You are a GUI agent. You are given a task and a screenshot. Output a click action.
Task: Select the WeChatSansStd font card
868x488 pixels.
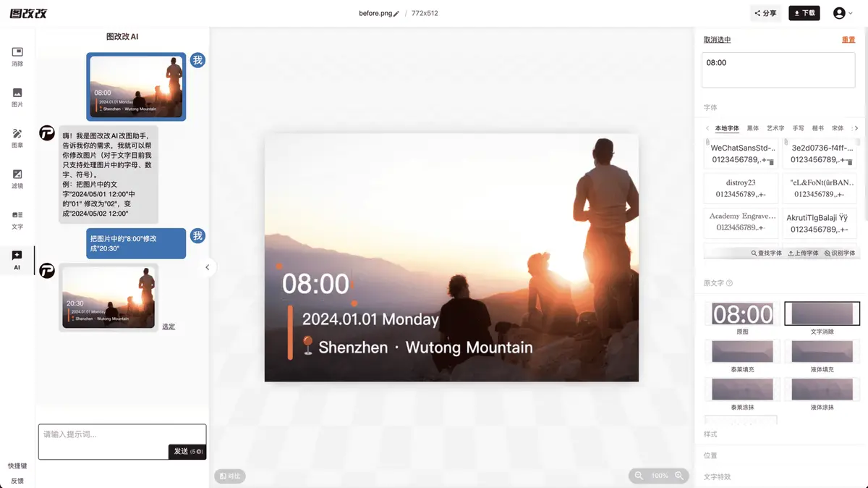click(x=741, y=153)
